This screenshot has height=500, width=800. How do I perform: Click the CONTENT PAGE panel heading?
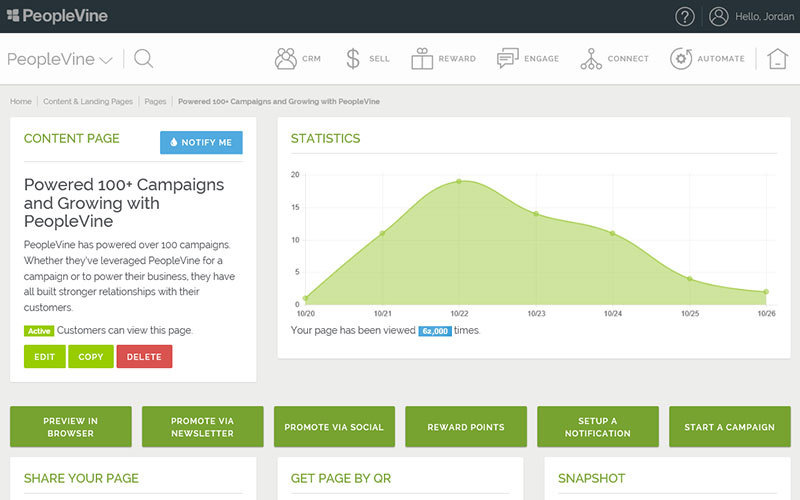[x=71, y=138]
